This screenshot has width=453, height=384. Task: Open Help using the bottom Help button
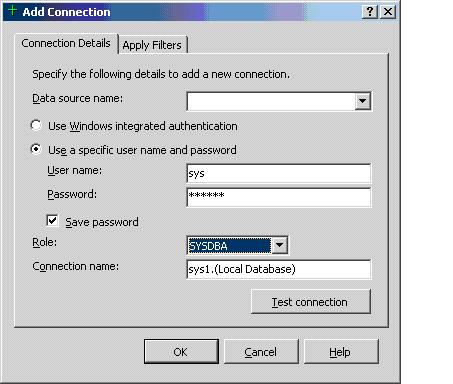point(341,352)
